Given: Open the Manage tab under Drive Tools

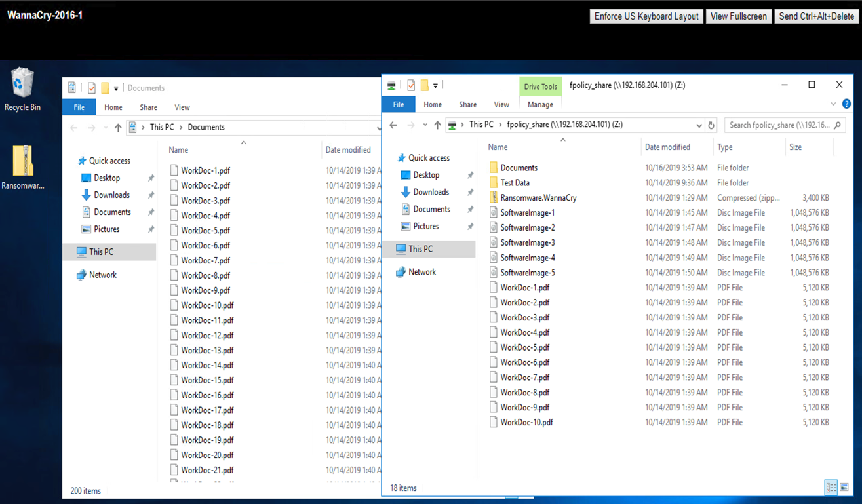Looking at the screenshot, I should point(539,105).
